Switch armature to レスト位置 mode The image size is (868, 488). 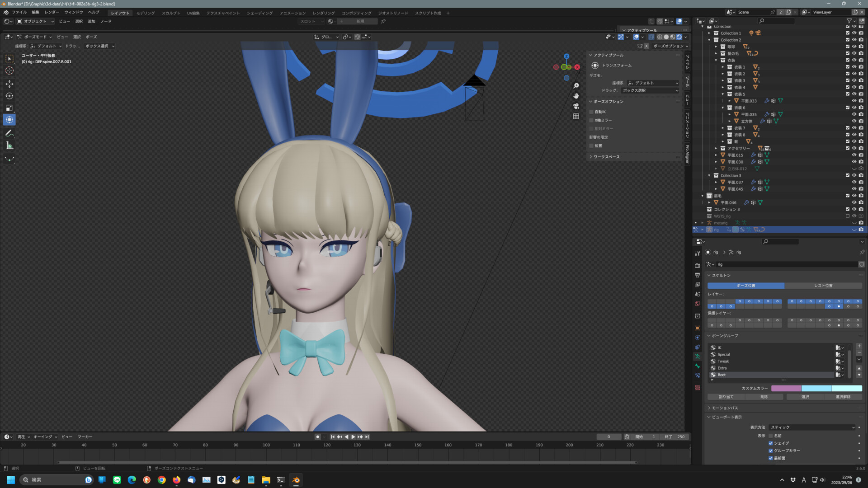point(823,285)
